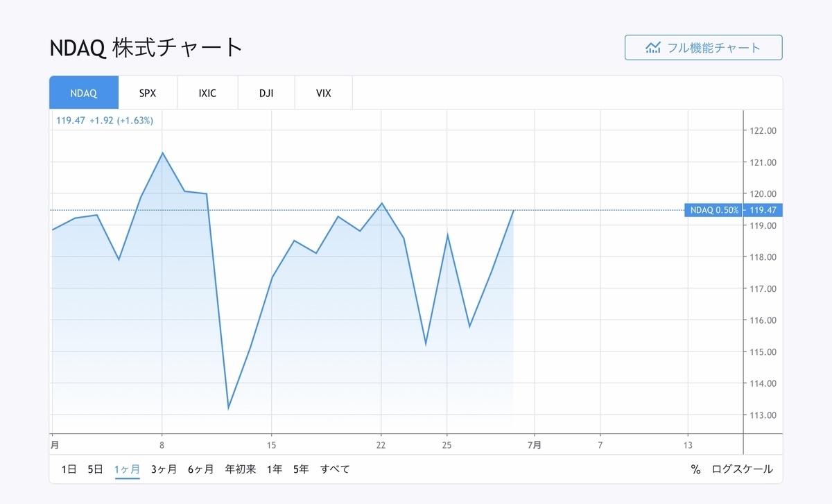Image resolution: width=832 pixels, height=504 pixels.
Task: Choose the 1年 range
Action: click(x=275, y=469)
